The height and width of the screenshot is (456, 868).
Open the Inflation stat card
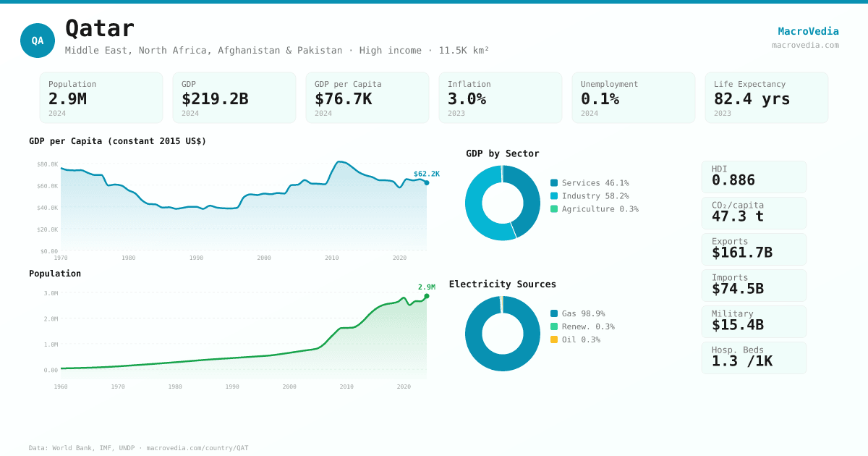[500, 98]
